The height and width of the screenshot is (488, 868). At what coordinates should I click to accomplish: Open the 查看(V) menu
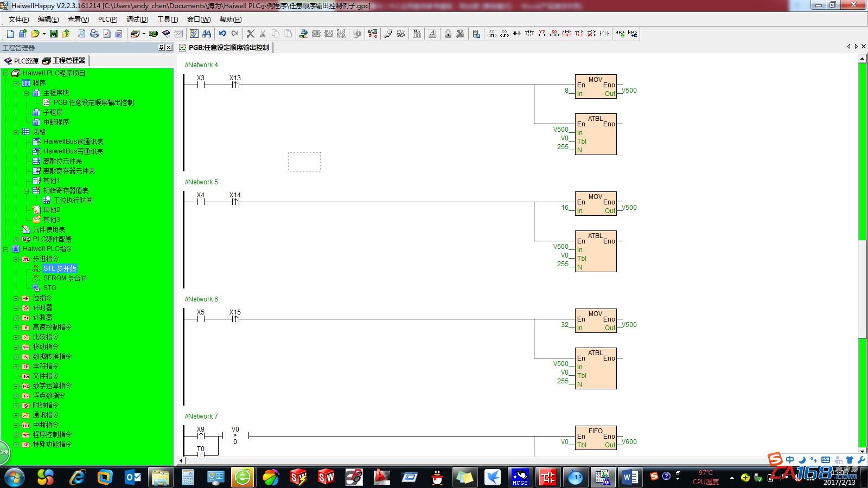pyautogui.click(x=78, y=20)
